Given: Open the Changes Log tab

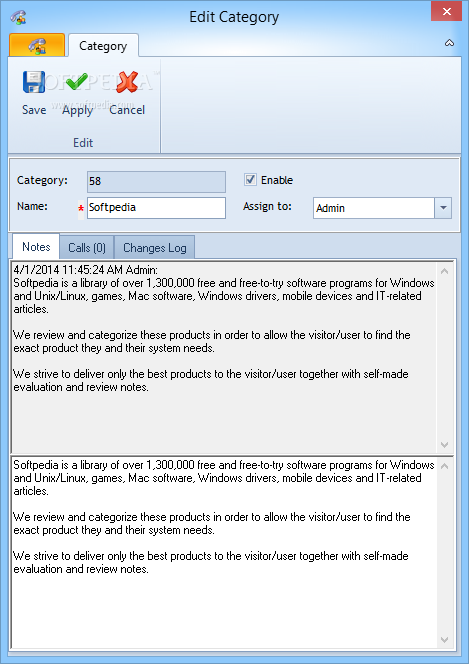Looking at the screenshot, I should (x=154, y=248).
